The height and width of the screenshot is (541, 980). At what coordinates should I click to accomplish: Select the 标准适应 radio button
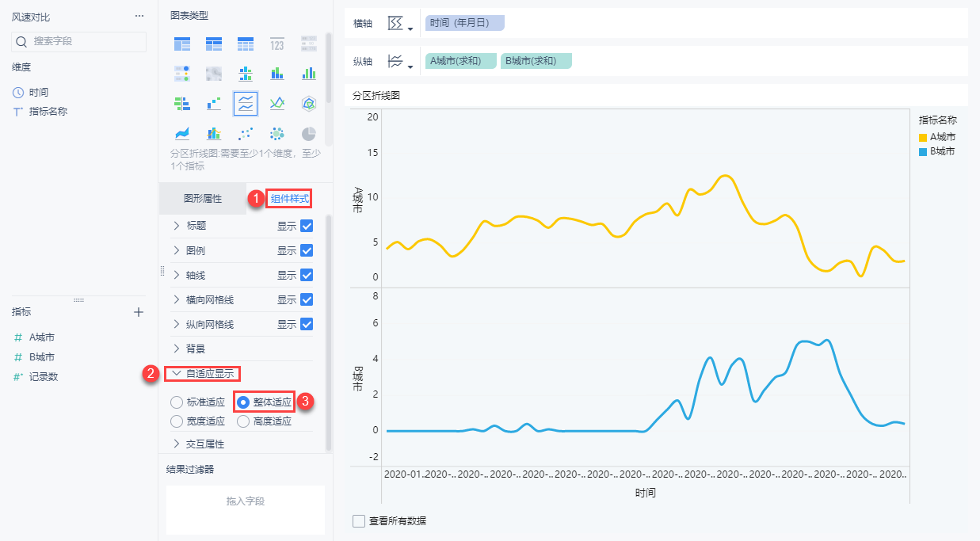click(176, 402)
